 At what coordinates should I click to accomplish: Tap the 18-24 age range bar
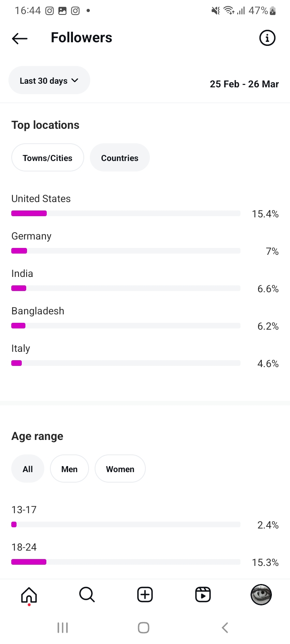pyautogui.click(x=126, y=562)
